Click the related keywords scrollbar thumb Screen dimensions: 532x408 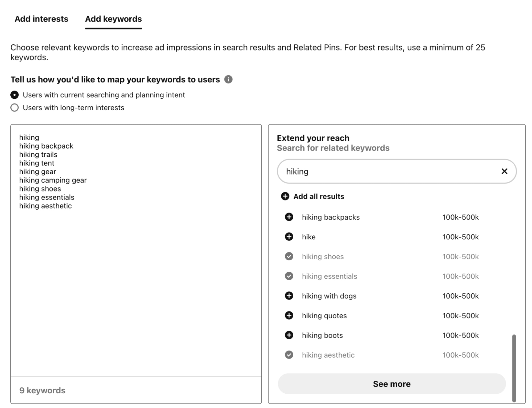coord(514,368)
